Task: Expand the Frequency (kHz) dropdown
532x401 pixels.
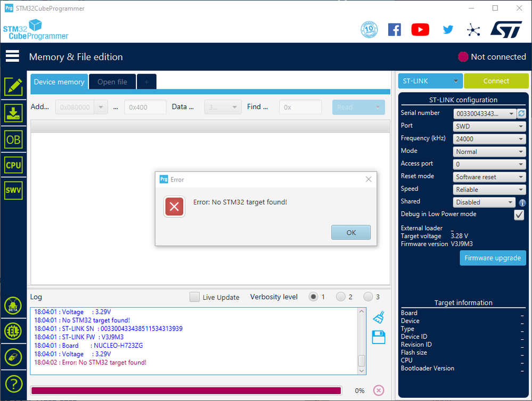Action: (489, 139)
